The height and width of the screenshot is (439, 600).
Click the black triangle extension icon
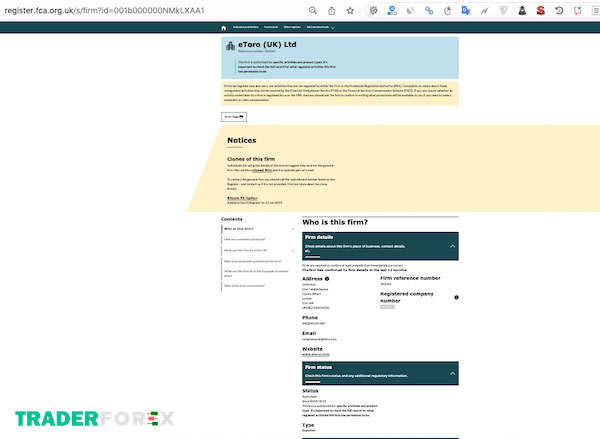522,11
